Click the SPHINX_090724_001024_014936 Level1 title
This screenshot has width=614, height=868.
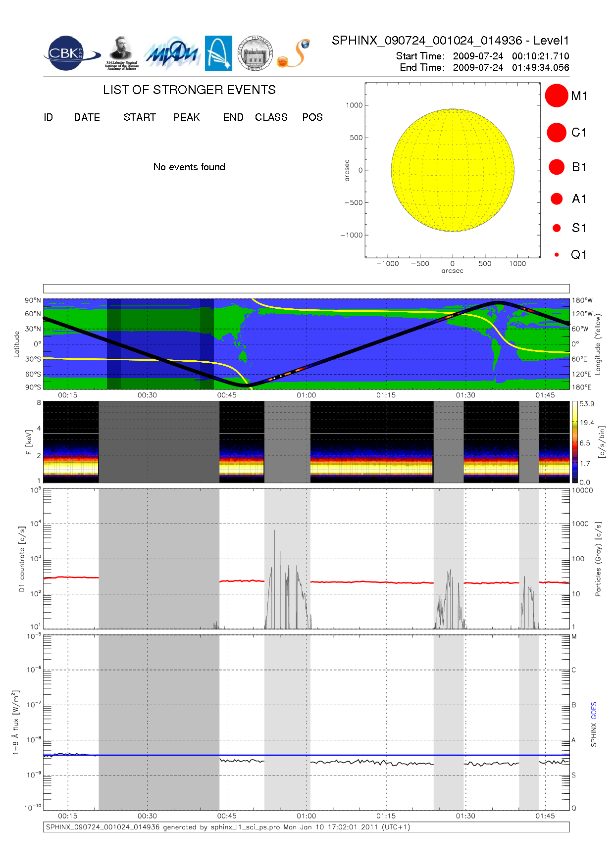(450, 41)
